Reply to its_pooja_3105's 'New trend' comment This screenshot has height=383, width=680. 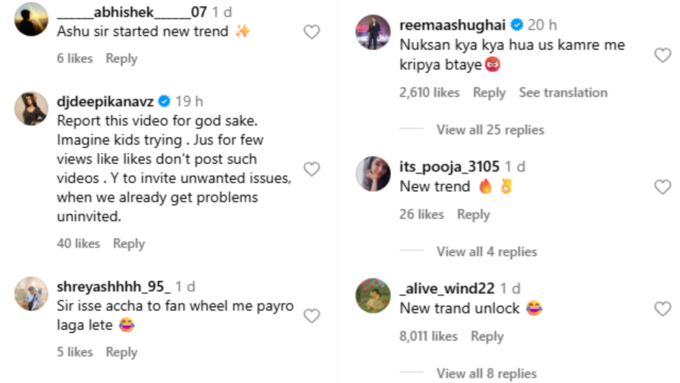point(473,215)
